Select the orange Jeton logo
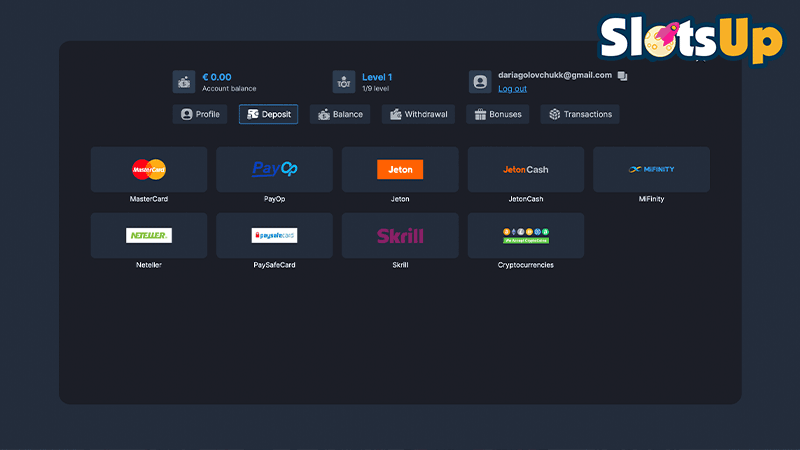This screenshot has width=800, height=450. tap(400, 169)
